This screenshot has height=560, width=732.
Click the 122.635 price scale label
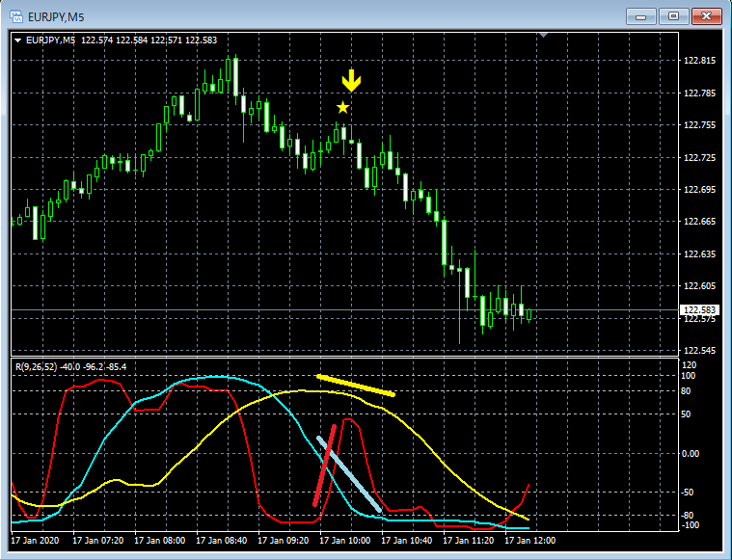pyautogui.click(x=699, y=253)
